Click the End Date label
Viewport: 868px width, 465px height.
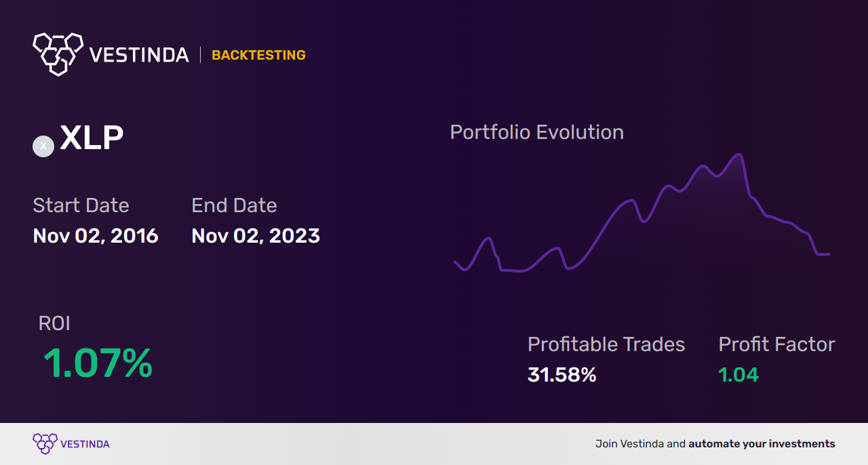tap(234, 205)
